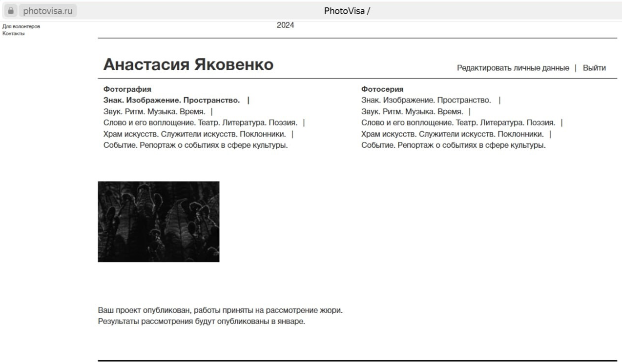This screenshot has width=622, height=364.
Task: Choose "Событие. Репортаж" under Фотография
Action: coord(195,145)
